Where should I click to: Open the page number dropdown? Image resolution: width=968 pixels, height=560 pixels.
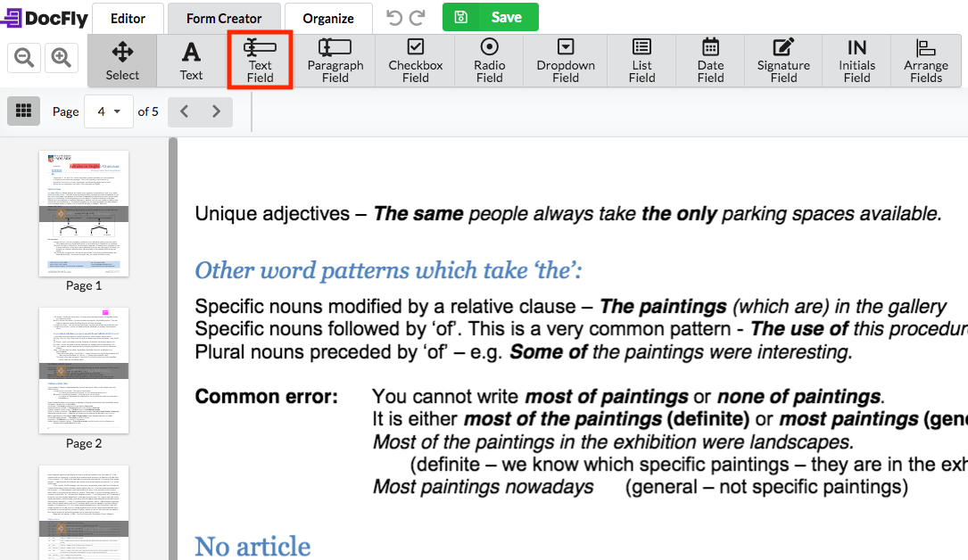pyautogui.click(x=108, y=111)
